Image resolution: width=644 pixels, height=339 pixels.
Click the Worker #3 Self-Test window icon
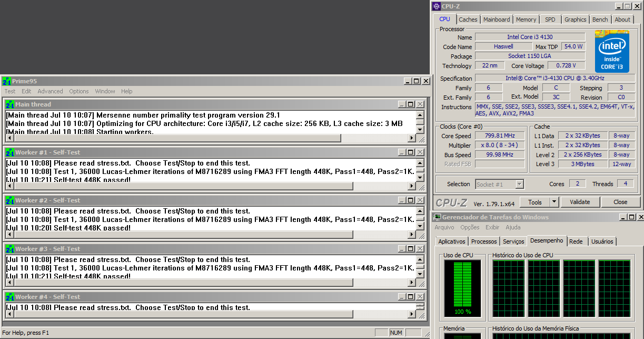tap(10, 249)
